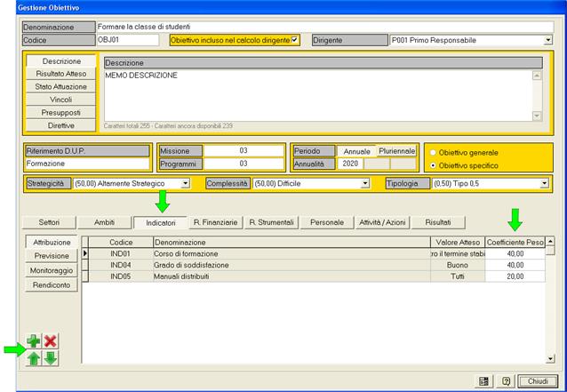Screen dimensions: 567x392
Task: Open the Complessità dropdown list
Action: click(365, 183)
